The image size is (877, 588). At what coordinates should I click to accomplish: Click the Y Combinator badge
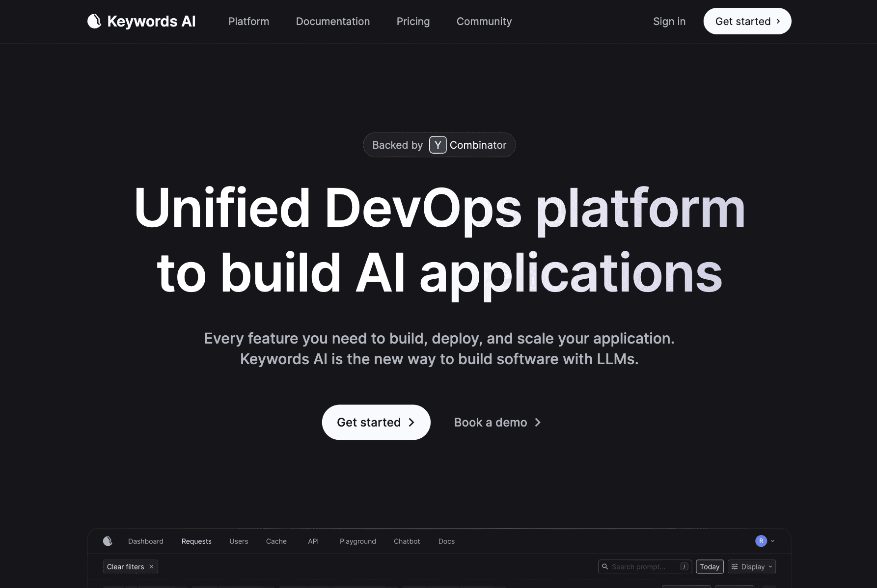[438, 145]
